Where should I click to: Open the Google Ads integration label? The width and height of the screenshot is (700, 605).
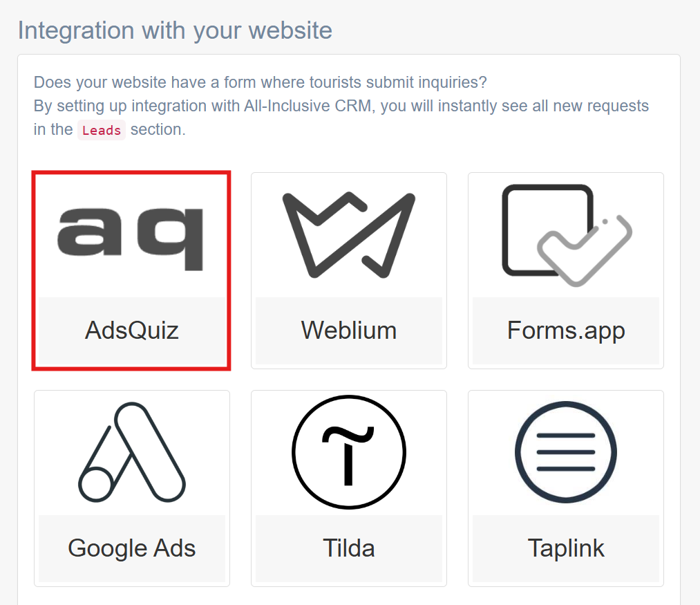click(132, 548)
